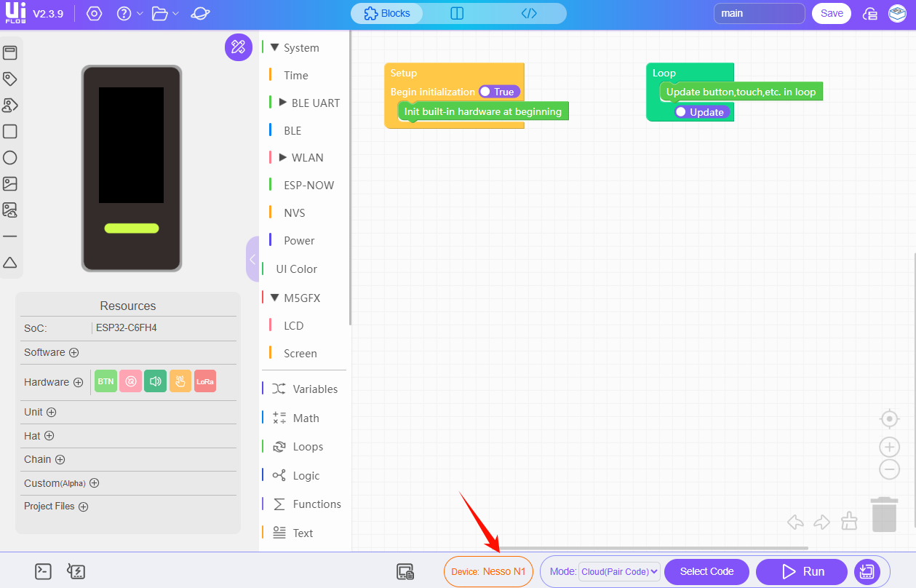Open the UI designer edit pencil icon
The image size is (916, 588).
click(238, 47)
